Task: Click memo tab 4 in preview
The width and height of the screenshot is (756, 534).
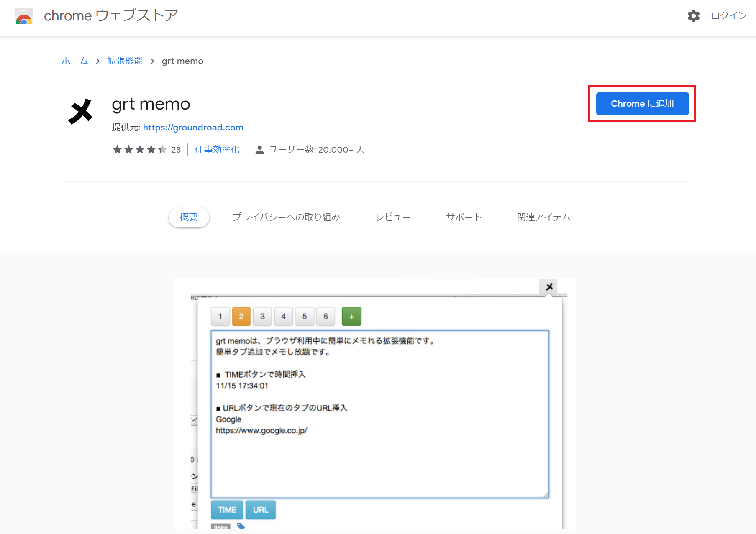Action: pyautogui.click(x=284, y=317)
